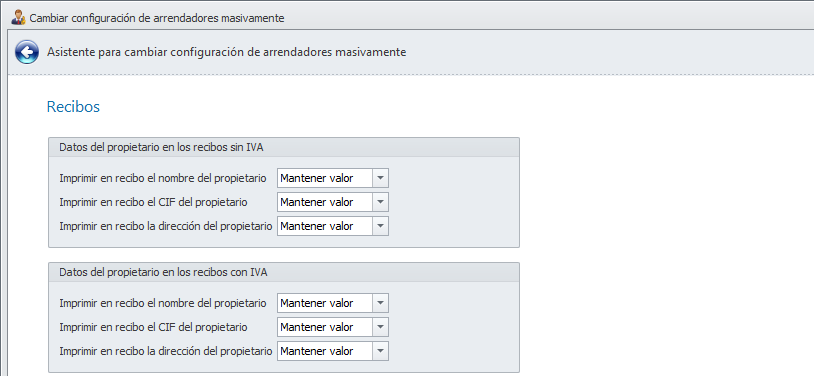
Task: Expand owner name dropdown arrow in sin IVA group
Action: click(381, 178)
